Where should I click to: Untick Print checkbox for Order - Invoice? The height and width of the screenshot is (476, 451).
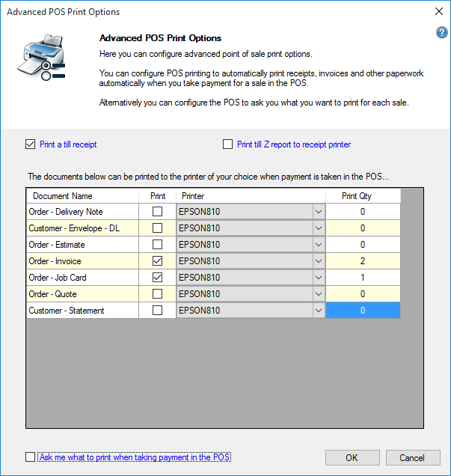point(157,261)
